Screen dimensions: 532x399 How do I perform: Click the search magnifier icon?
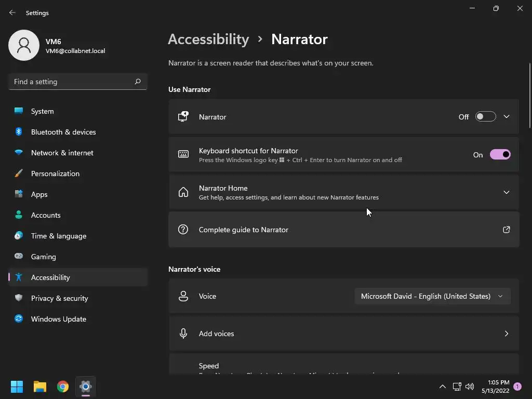(138, 82)
